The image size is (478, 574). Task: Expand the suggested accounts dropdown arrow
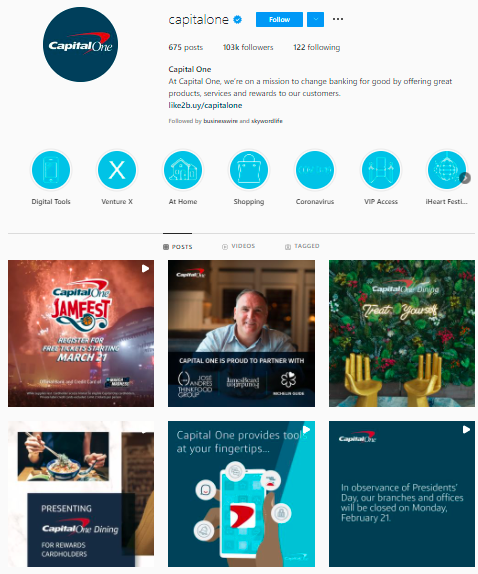[x=315, y=19]
